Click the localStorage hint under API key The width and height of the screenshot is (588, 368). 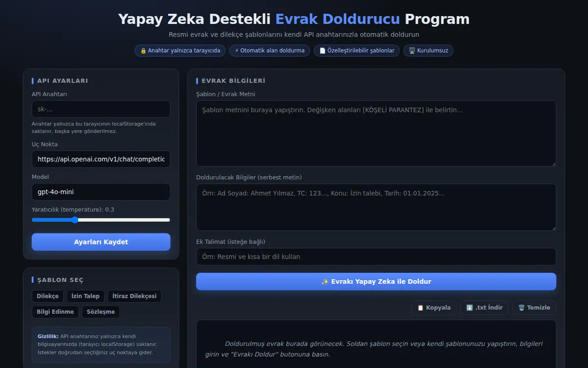click(x=94, y=128)
